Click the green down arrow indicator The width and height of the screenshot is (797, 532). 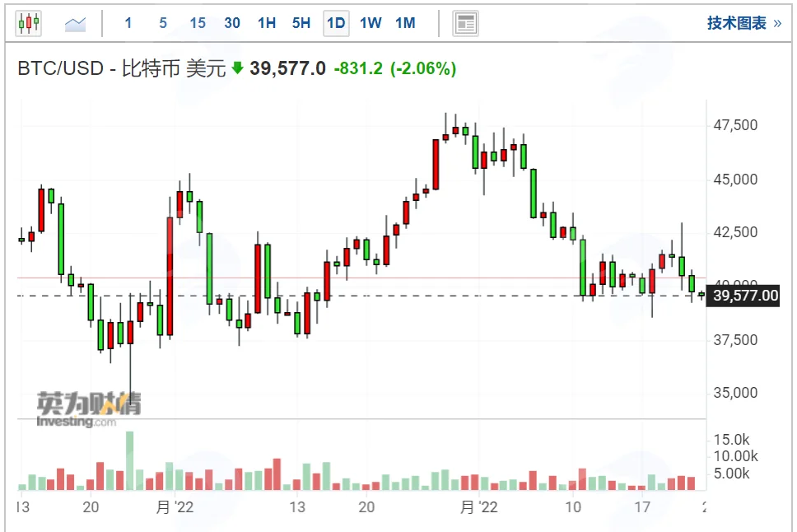pos(237,68)
